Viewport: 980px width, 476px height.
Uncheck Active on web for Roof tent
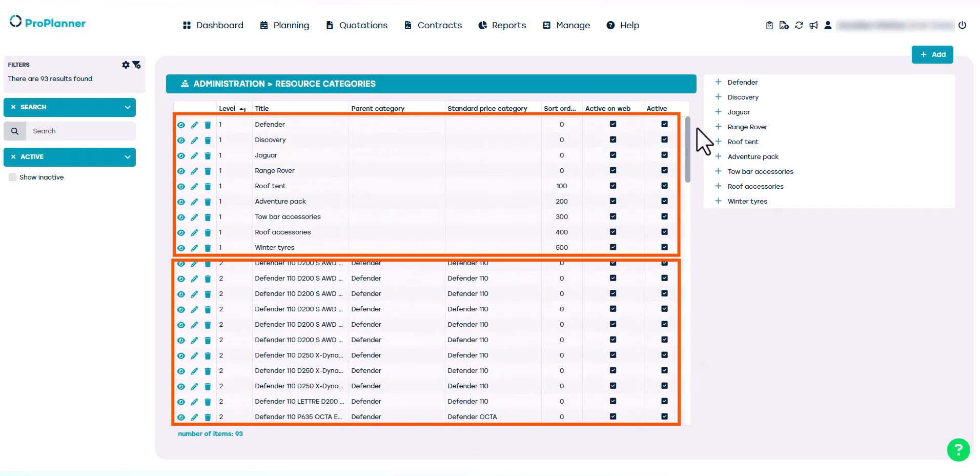tap(613, 186)
